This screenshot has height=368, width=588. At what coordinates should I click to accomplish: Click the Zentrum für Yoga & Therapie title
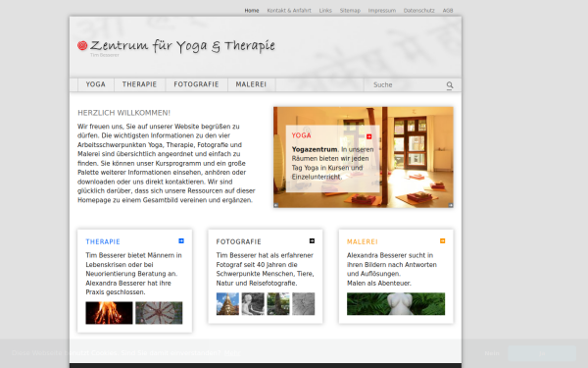[x=182, y=46]
